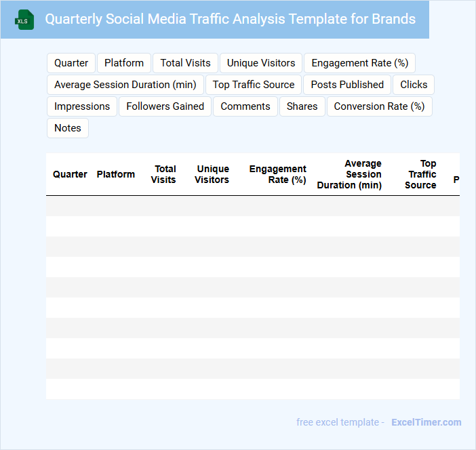
Task: Click the Quarter column header in table
Action: tap(70, 174)
